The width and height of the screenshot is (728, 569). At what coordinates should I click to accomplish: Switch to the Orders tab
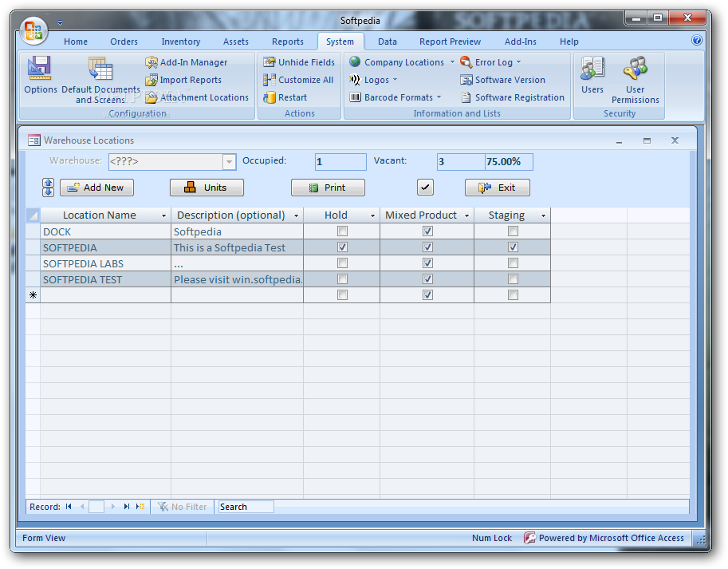(124, 41)
